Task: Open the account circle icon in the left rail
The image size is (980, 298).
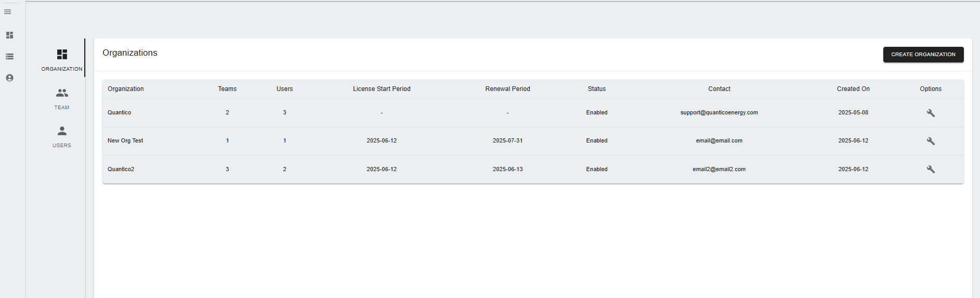Action: pyautogui.click(x=9, y=78)
